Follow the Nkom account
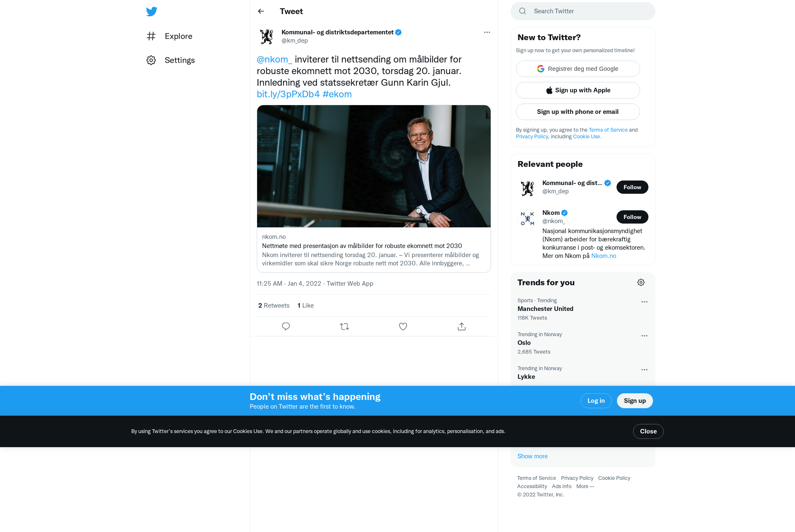Screen dimensions: 795x532 632,217
